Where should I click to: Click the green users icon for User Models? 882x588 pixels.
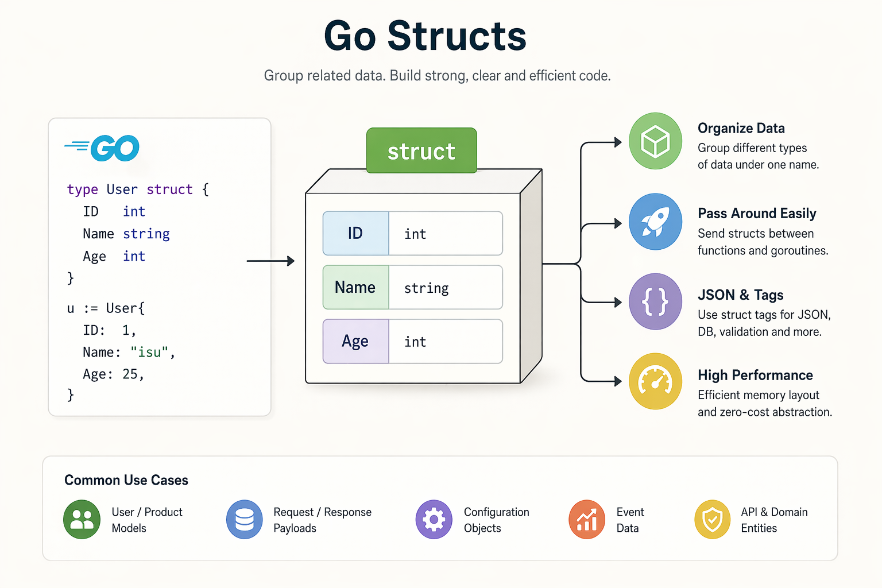point(82,519)
